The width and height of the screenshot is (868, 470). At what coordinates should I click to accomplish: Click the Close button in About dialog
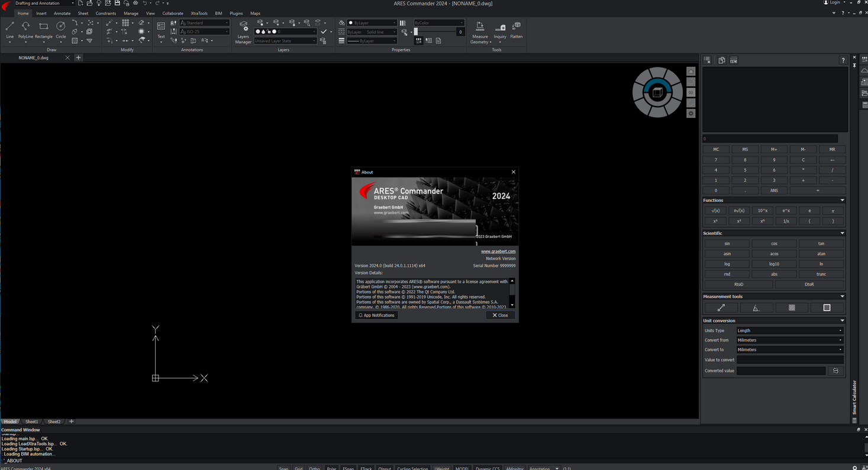501,316
